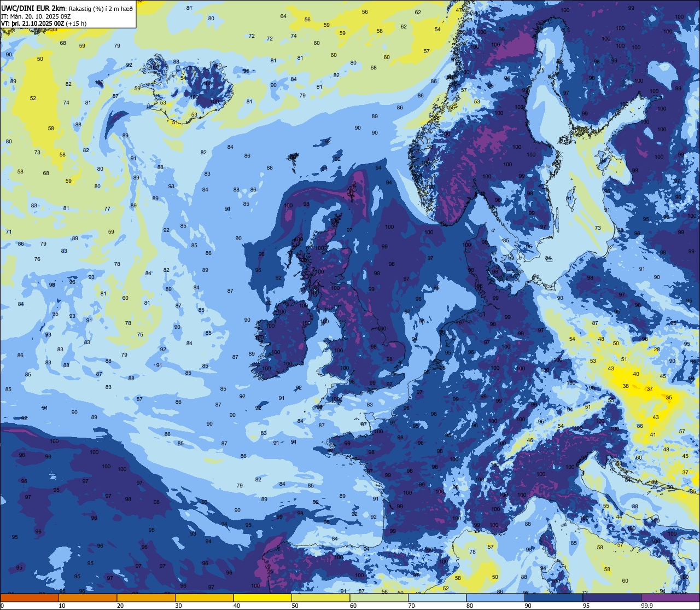Click the UWC/DINI EUR 2km title text

click(33, 8)
